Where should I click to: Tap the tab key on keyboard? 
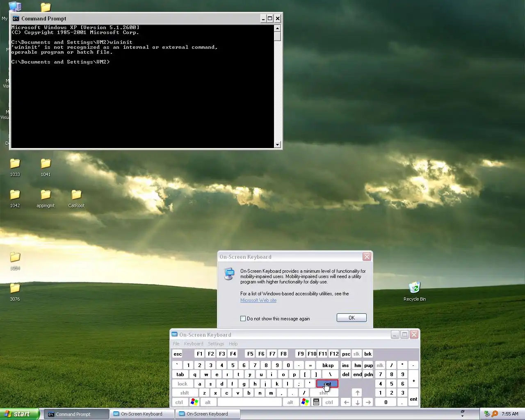tap(180, 374)
